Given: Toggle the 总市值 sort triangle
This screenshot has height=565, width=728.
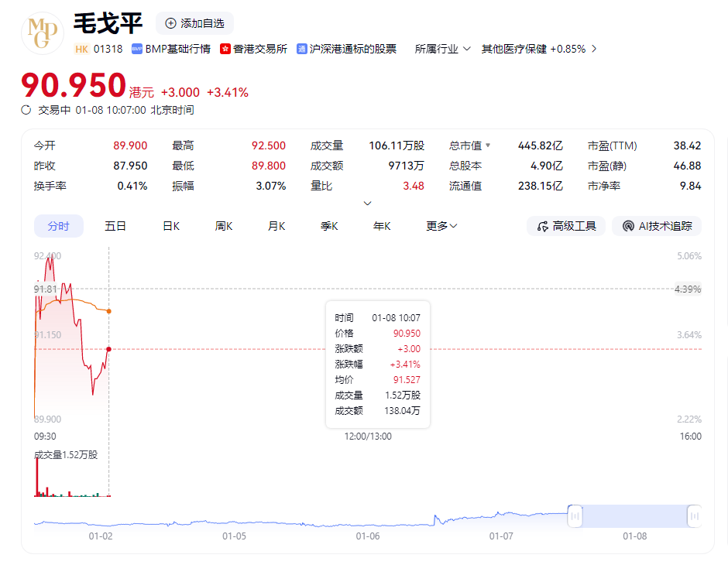Looking at the screenshot, I should [488, 146].
